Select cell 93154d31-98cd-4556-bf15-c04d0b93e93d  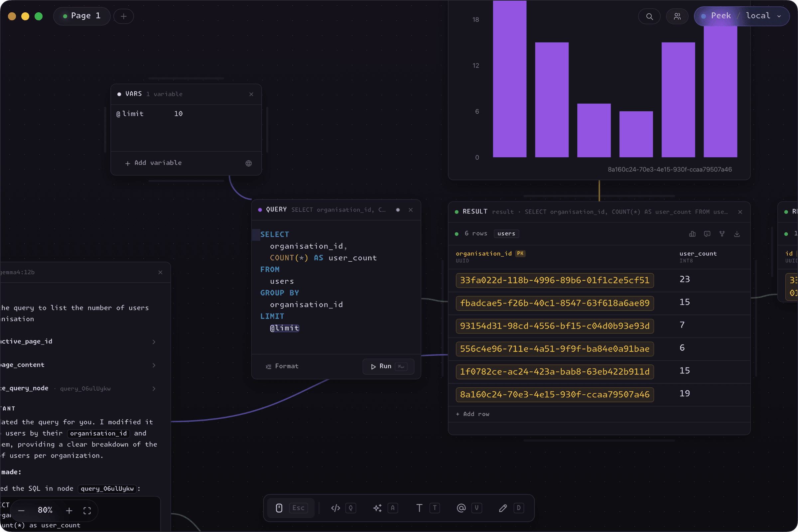554,326
